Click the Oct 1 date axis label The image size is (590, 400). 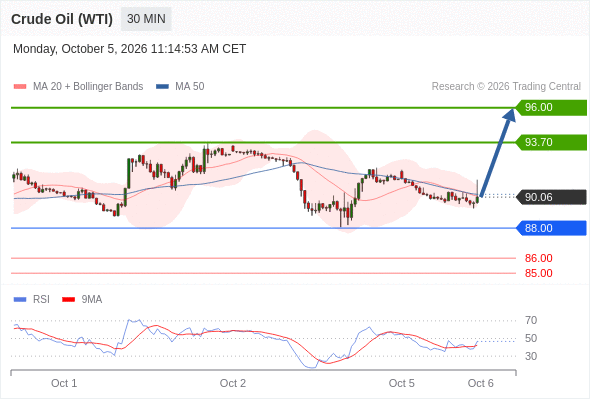(x=64, y=383)
